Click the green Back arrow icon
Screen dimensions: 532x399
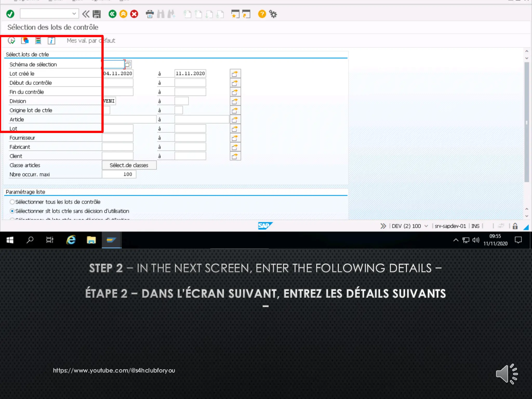pyautogui.click(x=112, y=14)
